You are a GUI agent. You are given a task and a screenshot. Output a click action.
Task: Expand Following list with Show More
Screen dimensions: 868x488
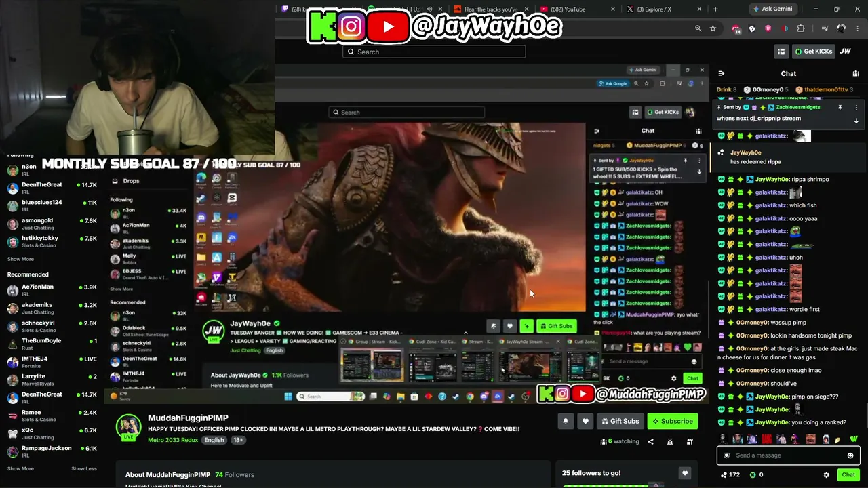20,259
